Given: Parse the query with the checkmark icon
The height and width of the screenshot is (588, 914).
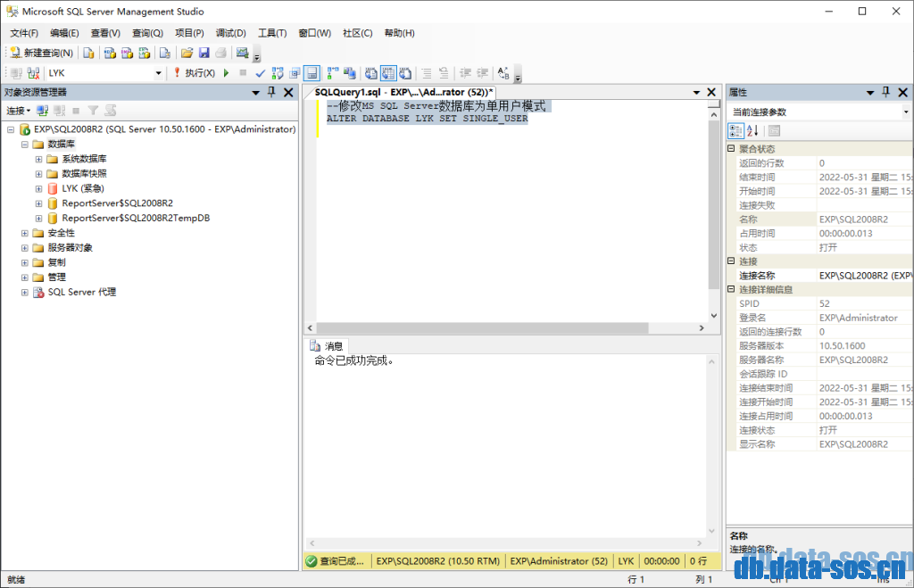Looking at the screenshot, I should 262,73.
